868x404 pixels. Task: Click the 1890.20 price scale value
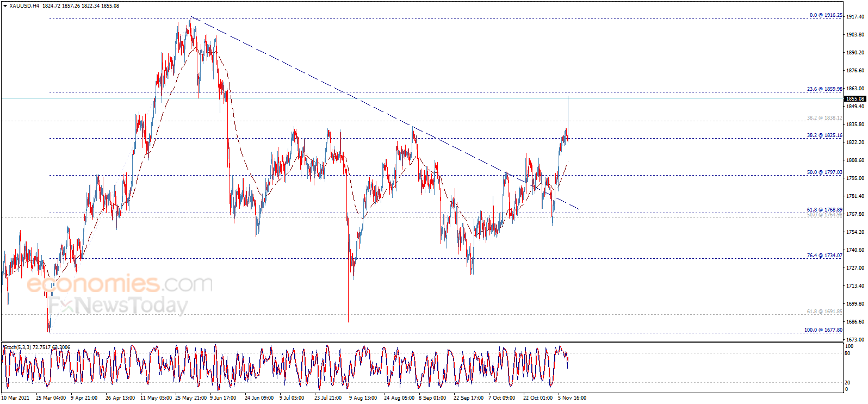click(855, 53)
